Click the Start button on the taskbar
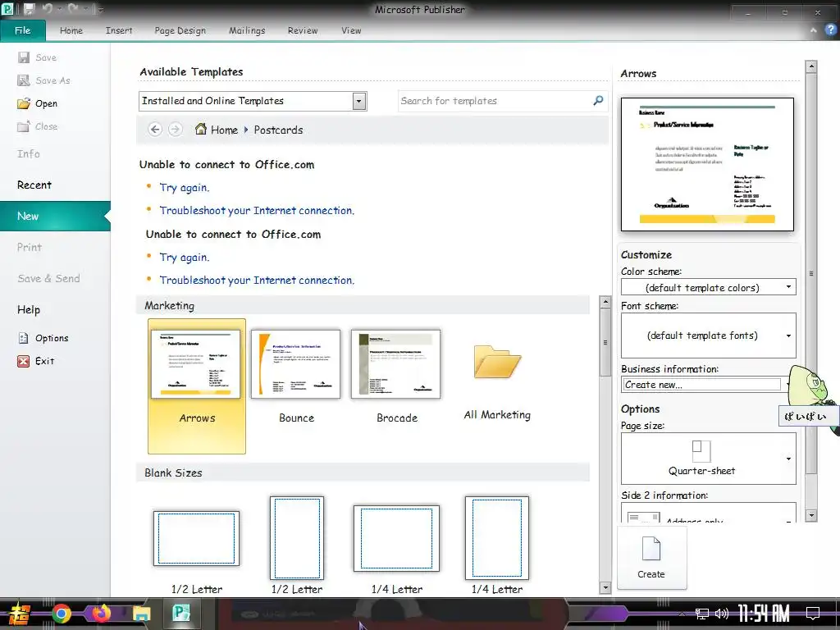Screen dimensions: 840x630 pos(19,614)
